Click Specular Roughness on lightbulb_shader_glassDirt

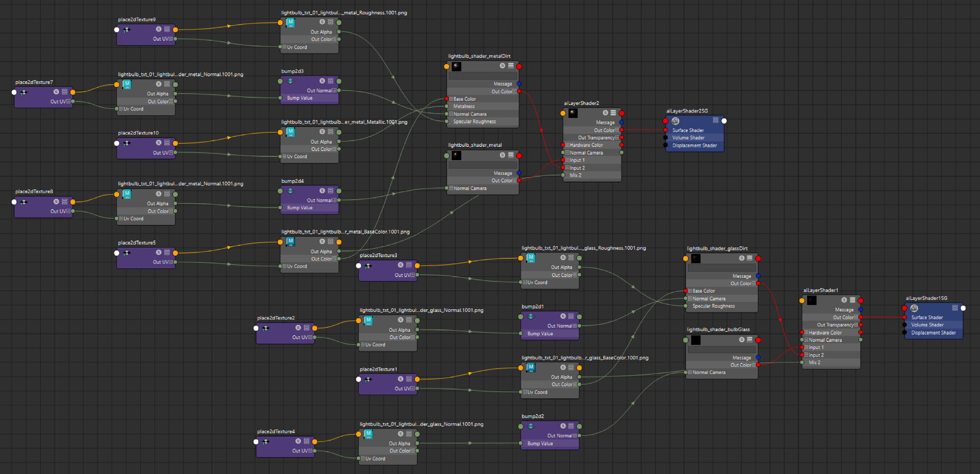point(714,306)
